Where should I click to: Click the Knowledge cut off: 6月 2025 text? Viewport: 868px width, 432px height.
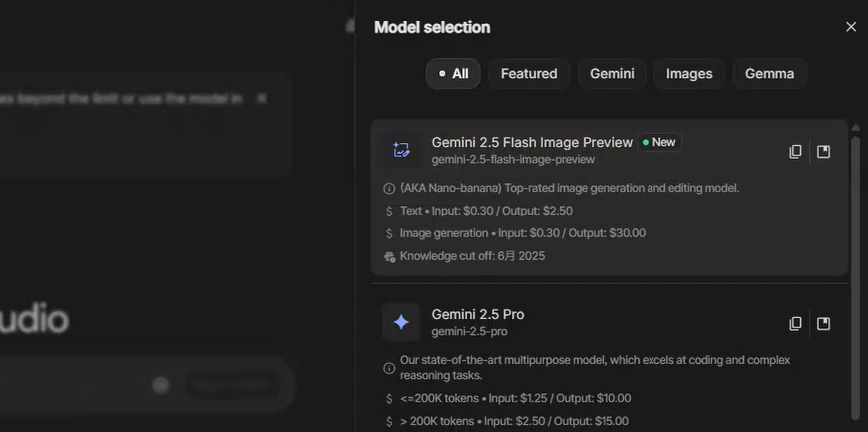[x=472, y=256]
